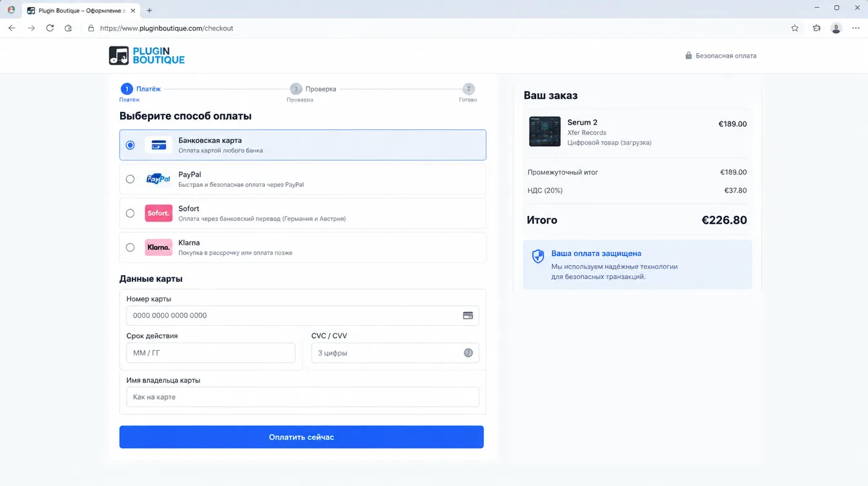Open the browser profile avatar
This screenshot has height=486, width=868.
(836, 28)
